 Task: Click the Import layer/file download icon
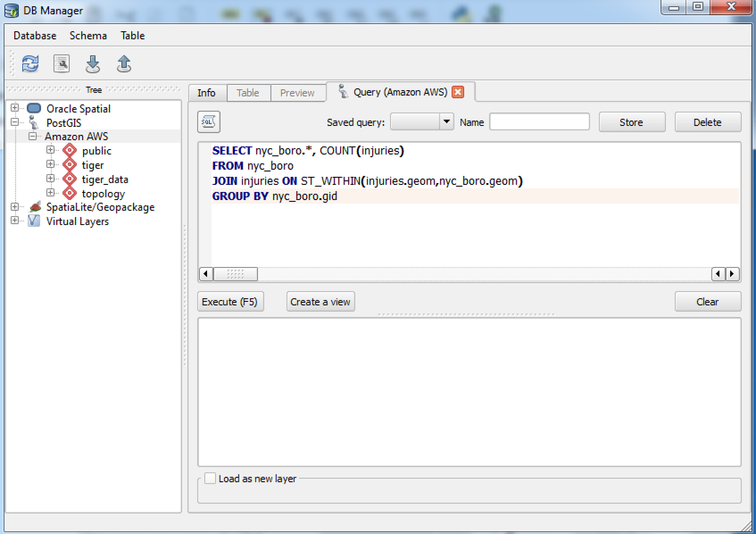[x=92, y=64]
